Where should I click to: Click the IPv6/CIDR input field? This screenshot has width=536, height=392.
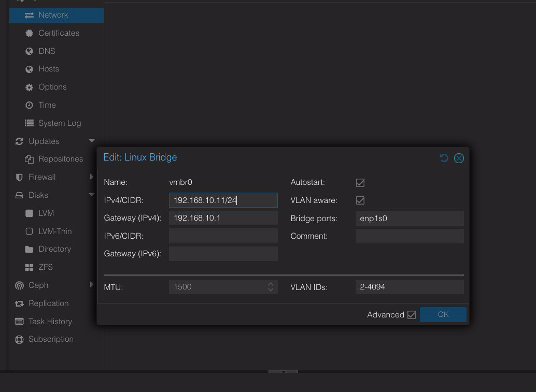[x=223, y=236]
